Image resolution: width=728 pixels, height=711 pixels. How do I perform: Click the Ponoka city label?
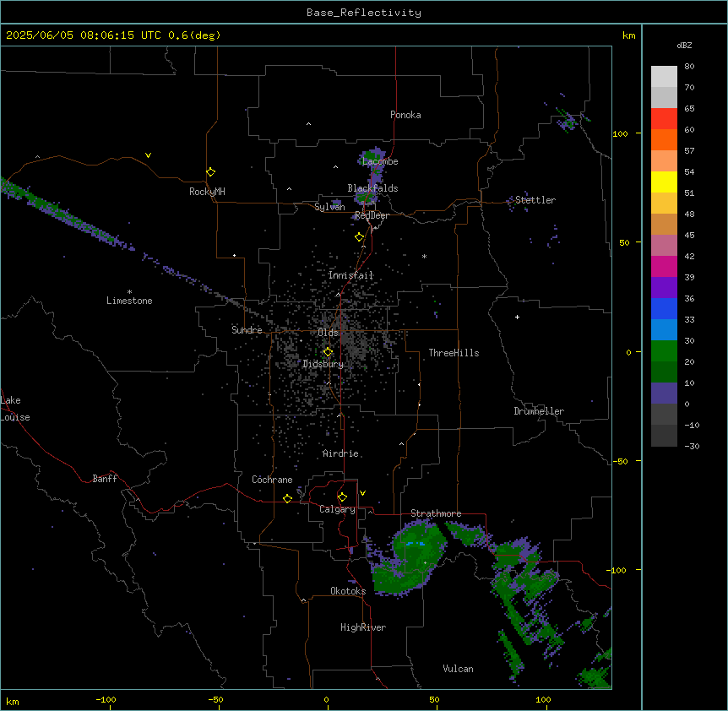coord(405,115)
